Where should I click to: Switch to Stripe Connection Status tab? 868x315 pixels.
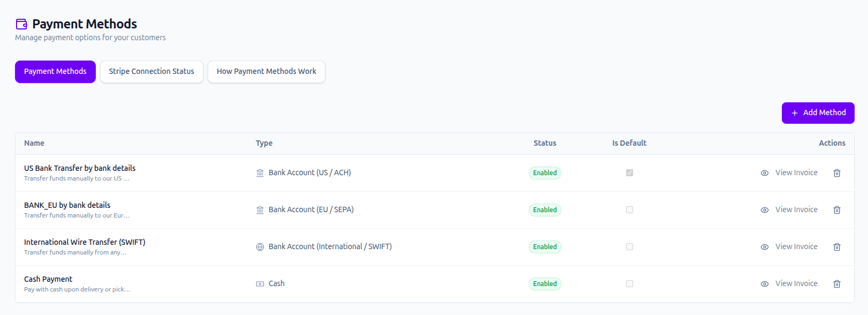click(x=151, y=72)
